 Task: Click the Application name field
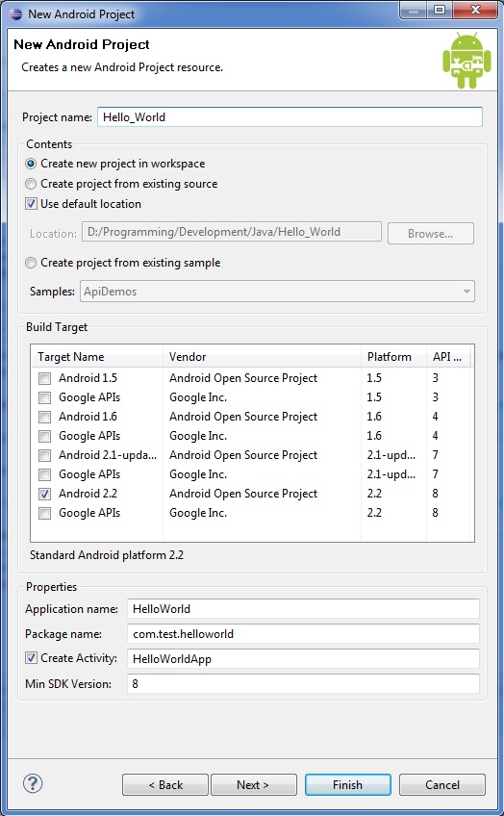(303, 609)
